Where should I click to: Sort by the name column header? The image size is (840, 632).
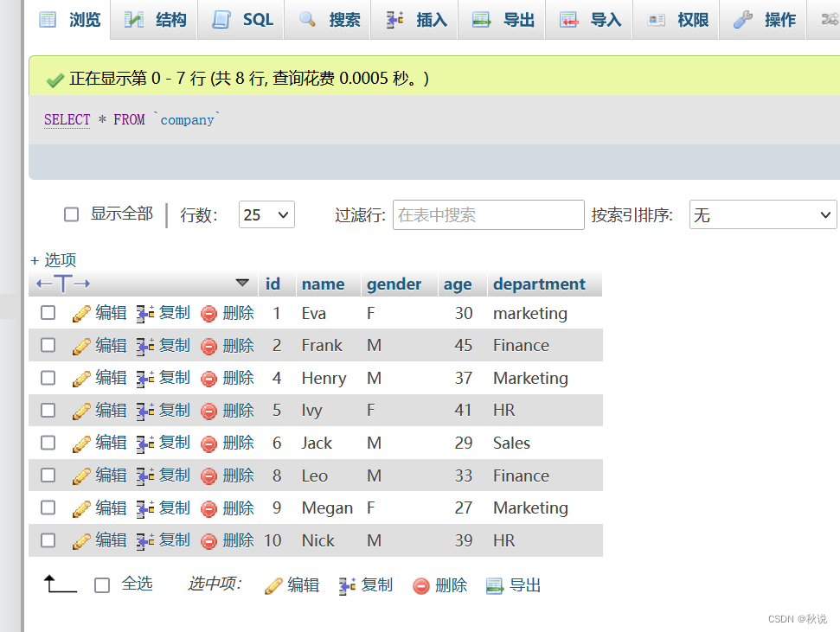pos(323,284)
